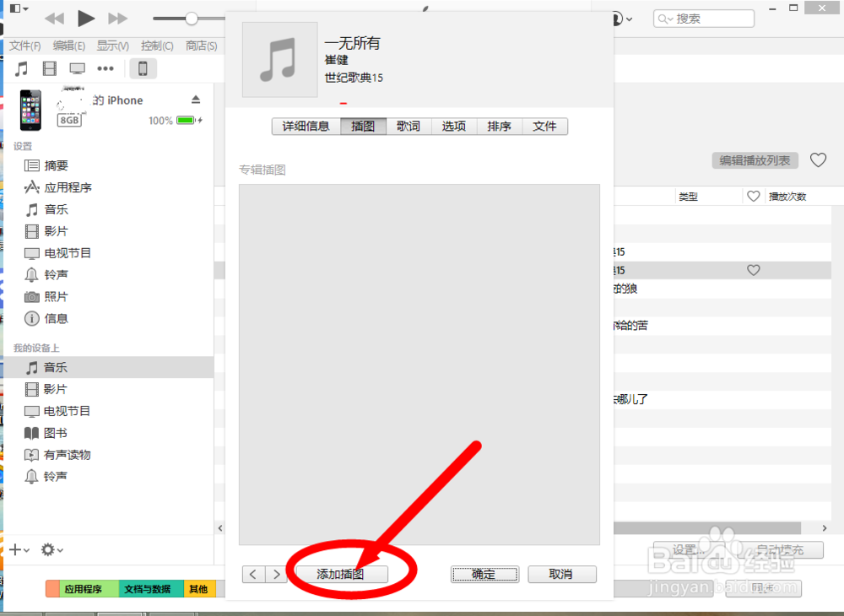Click the next track arrow in the artwork dialog

pyautogui.click(x=277, y=574)
